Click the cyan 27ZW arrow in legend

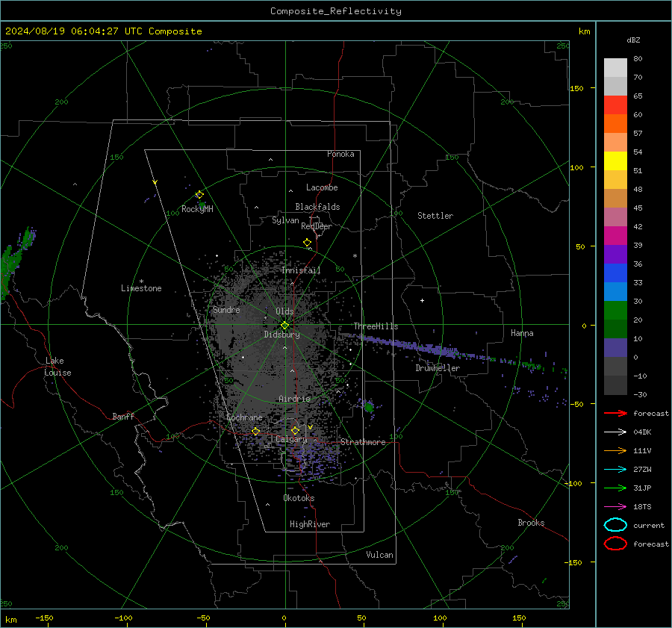[615, 470]
